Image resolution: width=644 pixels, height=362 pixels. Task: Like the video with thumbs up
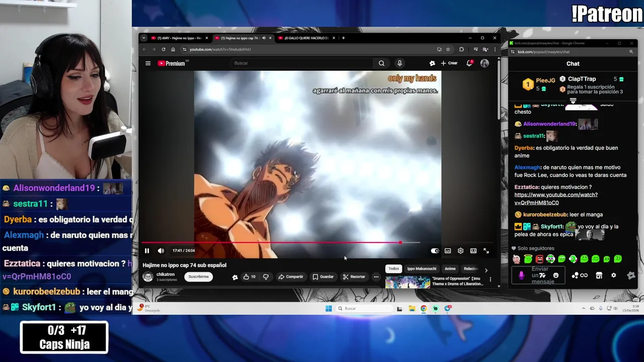[x=250, y=277]
